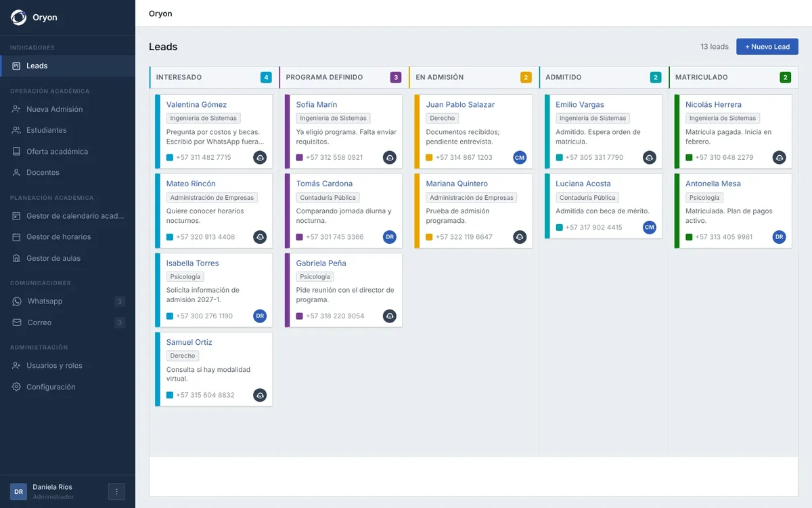The height and width of the screenshot is (508, 812).
Task: Click bot avatar on Valentina Gómez card
Action: pyautogui.click(x=260, y=158)
